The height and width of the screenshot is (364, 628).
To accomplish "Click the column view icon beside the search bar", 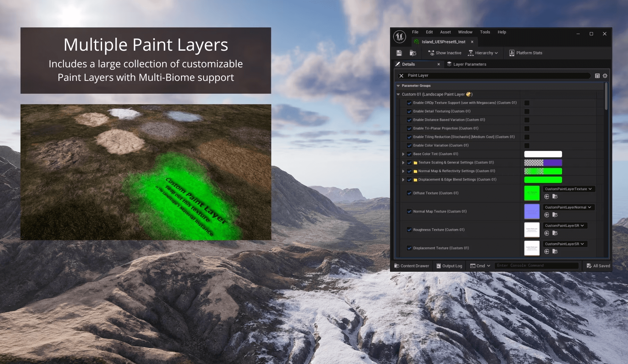I will [x=597, y=75].
